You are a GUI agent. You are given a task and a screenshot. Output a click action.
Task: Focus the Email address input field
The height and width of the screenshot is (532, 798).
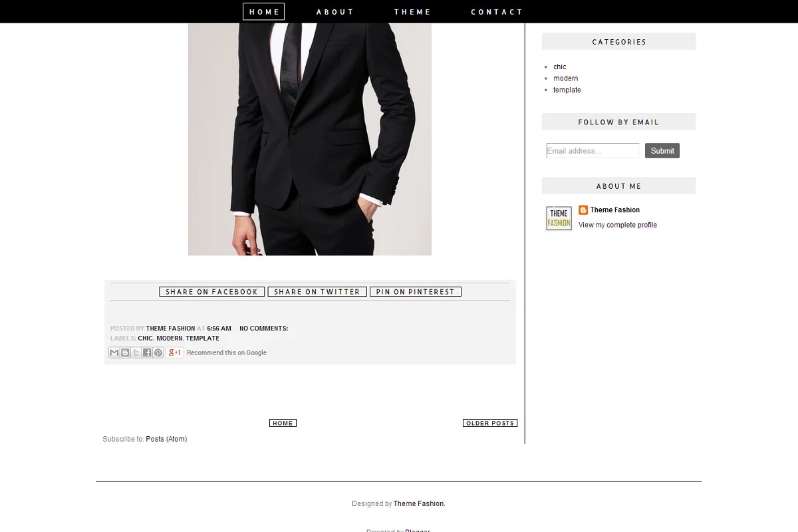592,151
